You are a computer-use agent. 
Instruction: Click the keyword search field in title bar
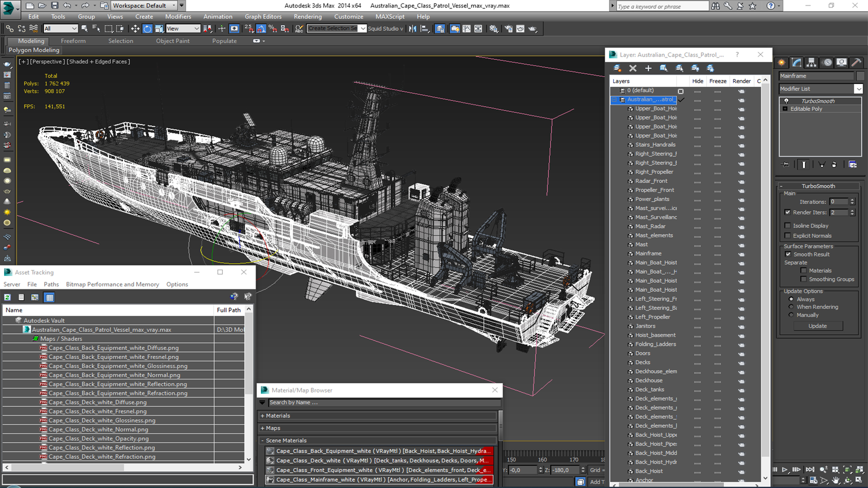click(662, 6)
